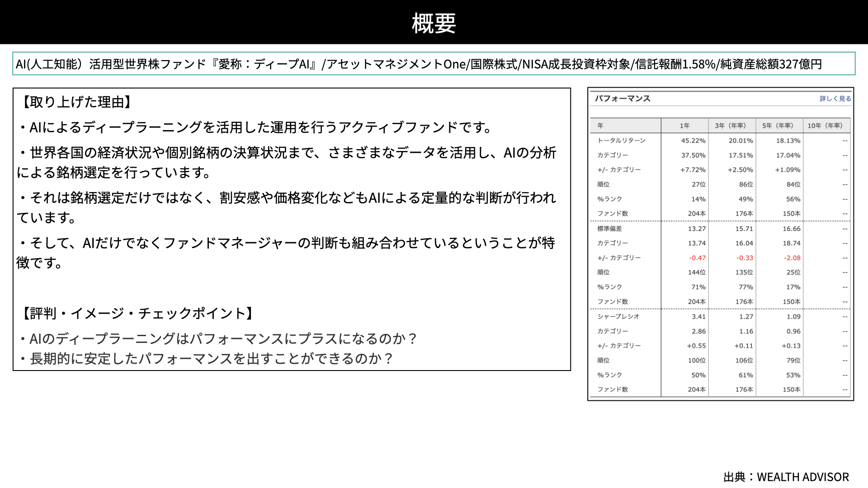Click the bullet starting with 世界各国の経済状況
Screen dimensions: 868x488
[x=287, y=162]
